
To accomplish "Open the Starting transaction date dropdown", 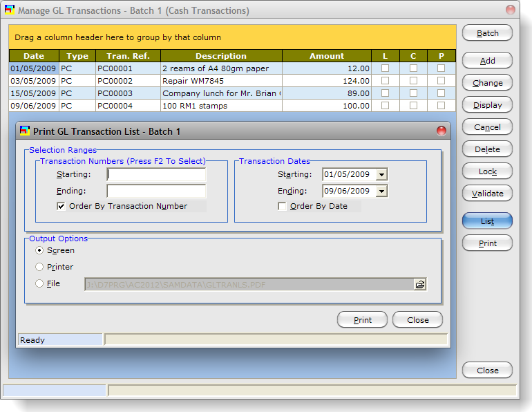I will click(x=381, y=174).
